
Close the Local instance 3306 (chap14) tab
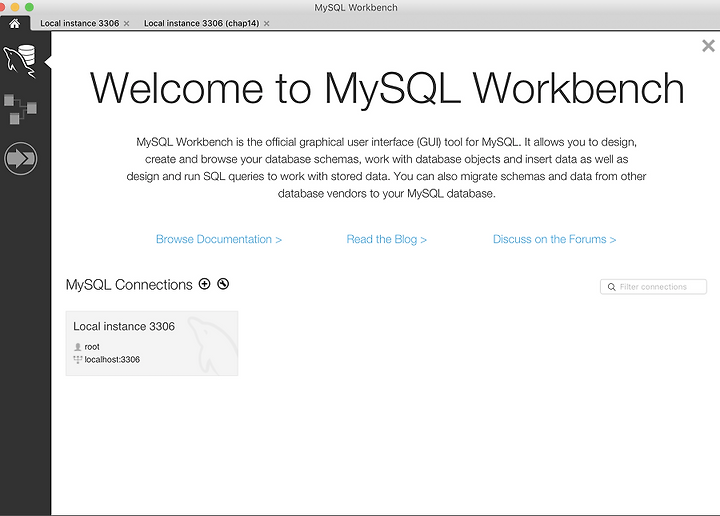coord(266,23)
